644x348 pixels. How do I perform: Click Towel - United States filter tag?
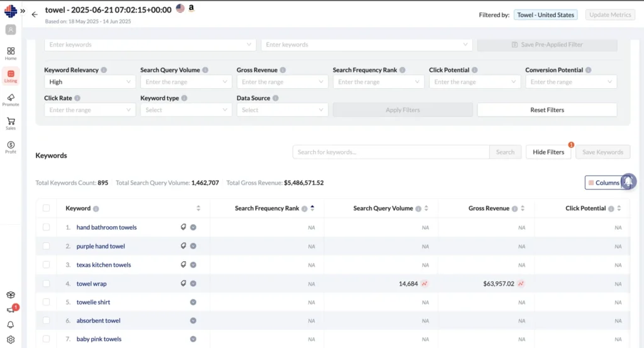pos(545,15)
